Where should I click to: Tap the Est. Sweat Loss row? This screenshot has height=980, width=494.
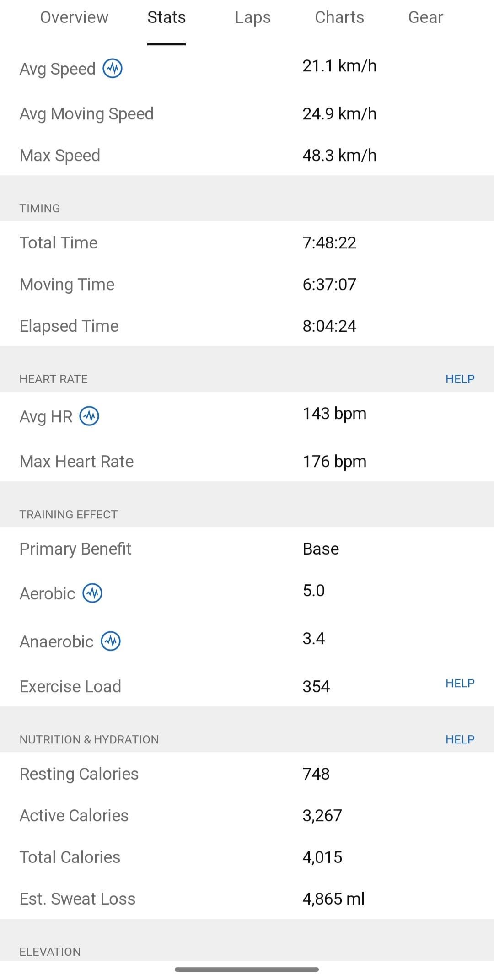click(x=247, y=899)
